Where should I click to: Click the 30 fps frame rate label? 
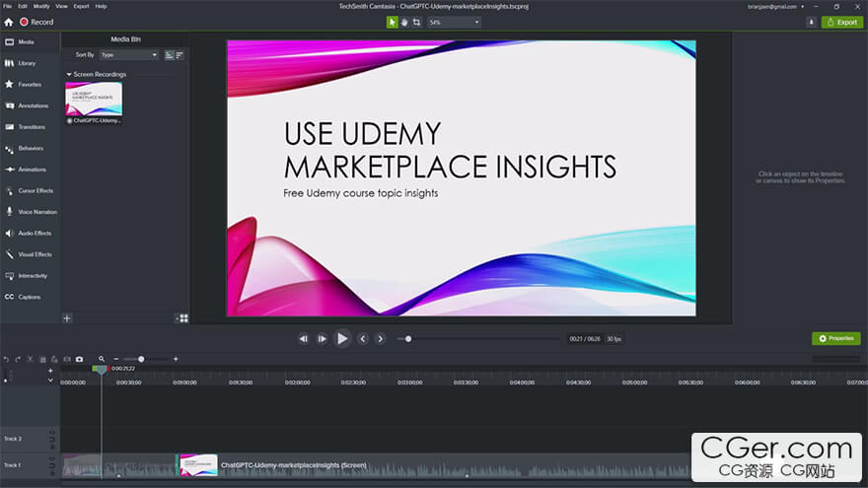614,338
